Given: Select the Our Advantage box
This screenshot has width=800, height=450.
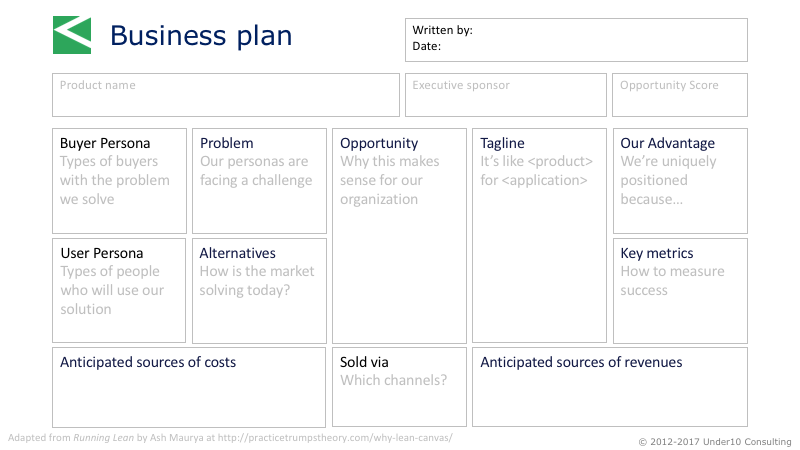Looking at the screenshot, I should click(x=680, y=181).
